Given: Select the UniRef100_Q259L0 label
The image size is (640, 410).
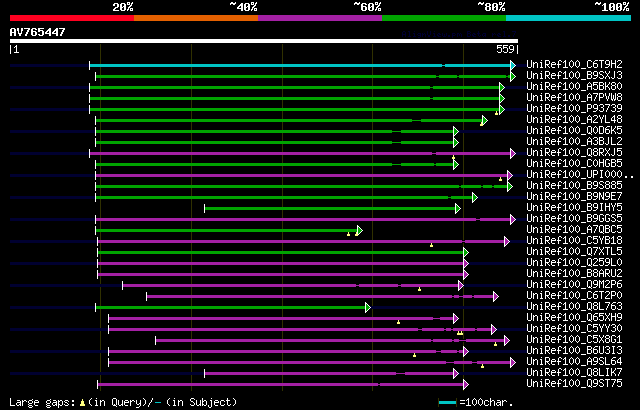Looking at the screenshot, I should pyautogui.click(x=574, y=262).
